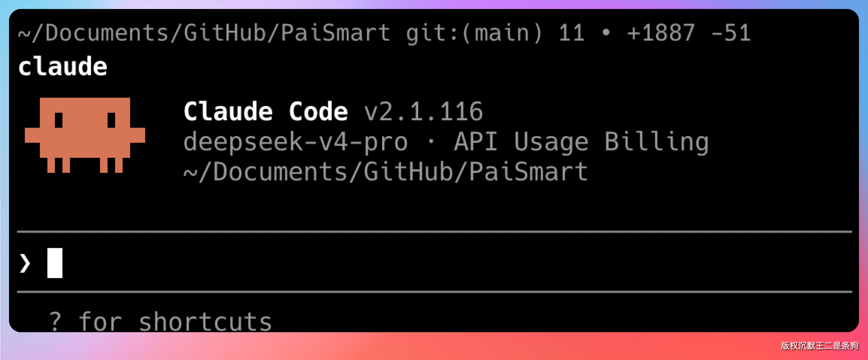Viewport: 868px width, 360px height.
Task: Click the v2.1.116 version number
Action: click(x=423, y=112)
